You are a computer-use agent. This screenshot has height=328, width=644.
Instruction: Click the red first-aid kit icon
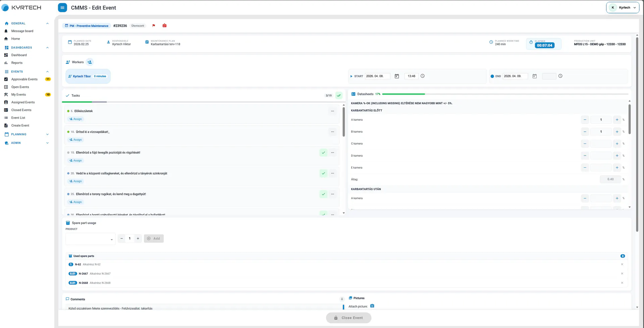(164, 25)
